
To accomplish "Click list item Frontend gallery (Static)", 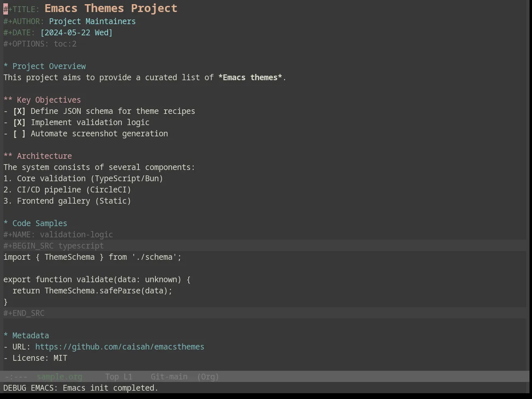I will tap(67, 201).
